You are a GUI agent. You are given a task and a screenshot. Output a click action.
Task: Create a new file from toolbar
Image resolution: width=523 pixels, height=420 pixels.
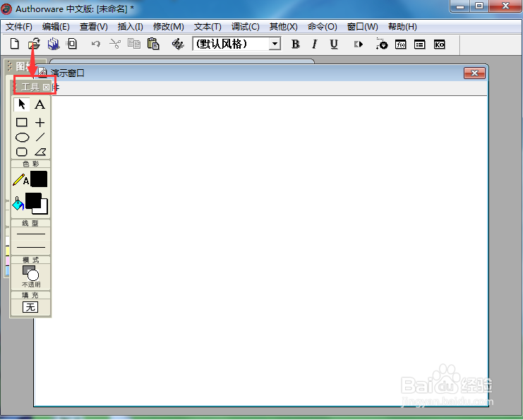tap(15, 44)
